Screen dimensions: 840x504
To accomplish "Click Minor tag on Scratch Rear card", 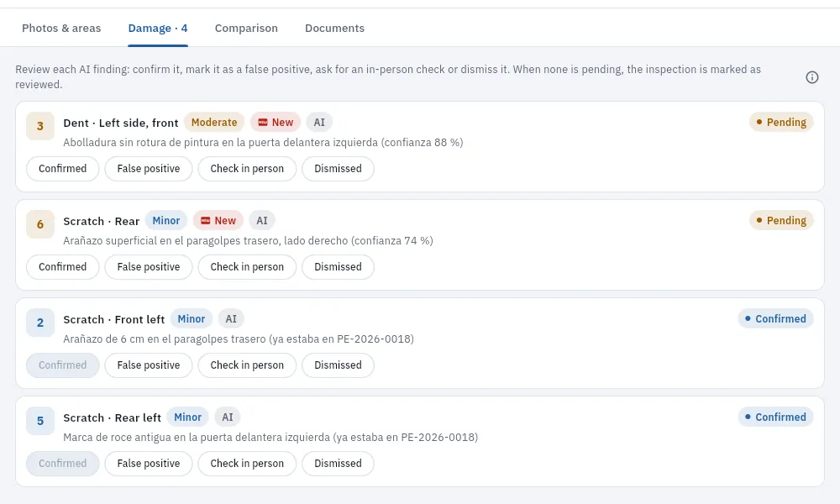I will tap(166, 221).
